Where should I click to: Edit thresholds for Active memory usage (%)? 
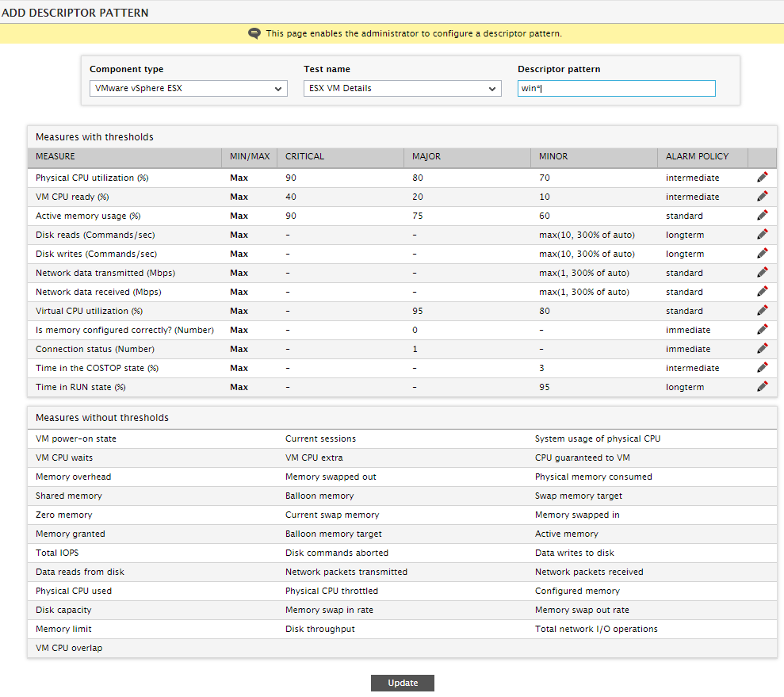coord(762,216)
